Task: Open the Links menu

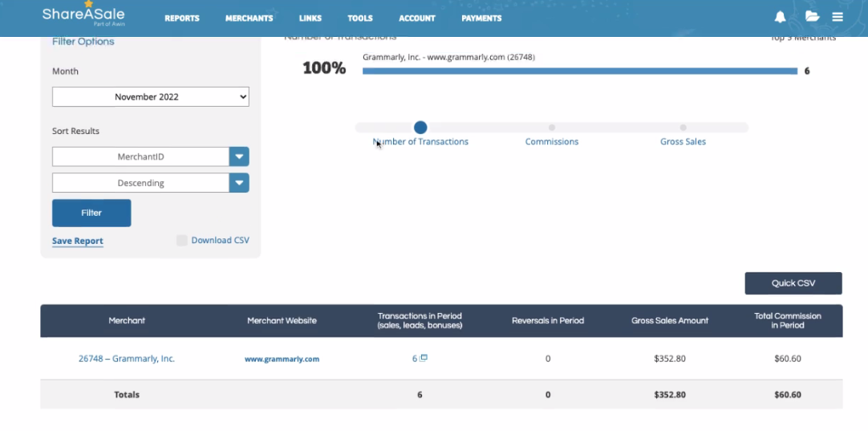Action: pos(310,18)
